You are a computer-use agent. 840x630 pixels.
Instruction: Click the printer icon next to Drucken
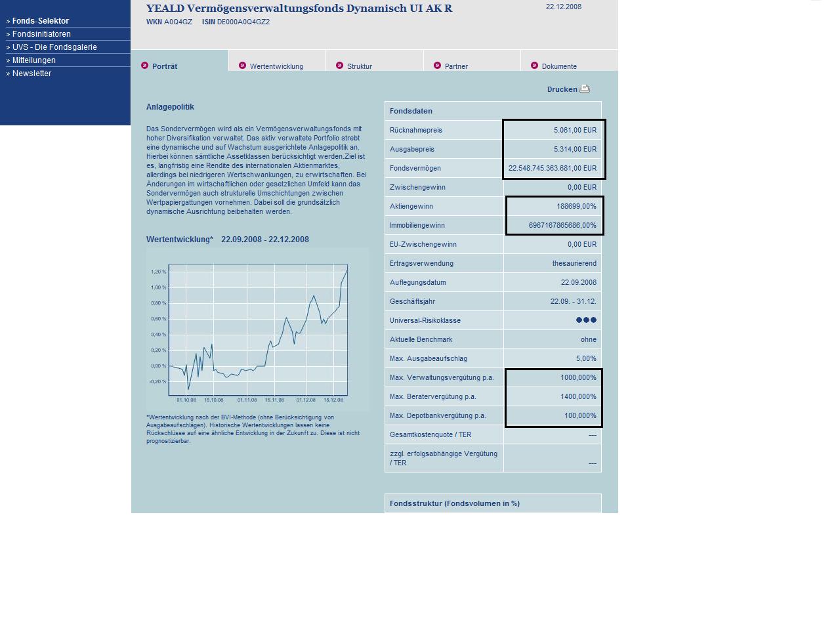point(585,89)
